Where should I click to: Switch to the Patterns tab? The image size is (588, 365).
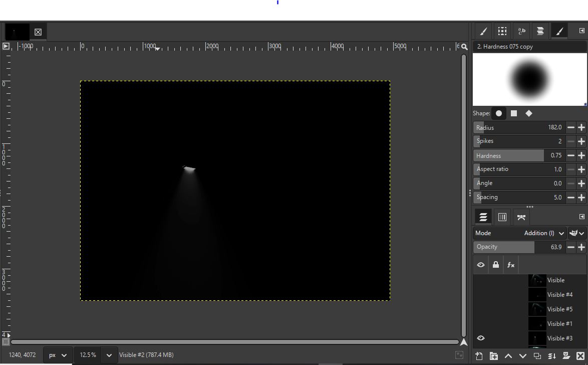pyautogui.click(x=502, y=31)
